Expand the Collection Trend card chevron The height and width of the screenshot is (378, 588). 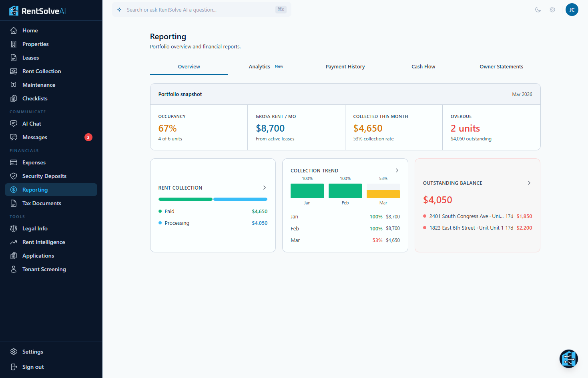click(x=397, y=170)
